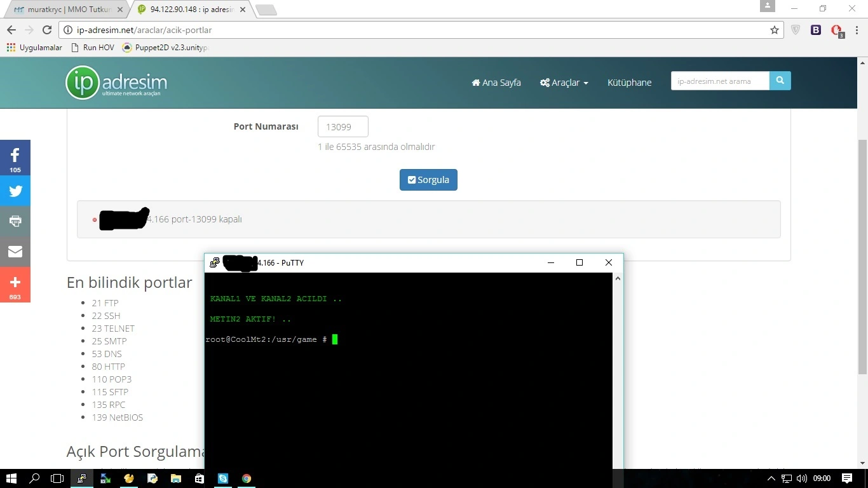The height and width of the screenshot is (488, 868).
Task: Click the ip-adresim.net arama search box
Action: tap(720, 81)
